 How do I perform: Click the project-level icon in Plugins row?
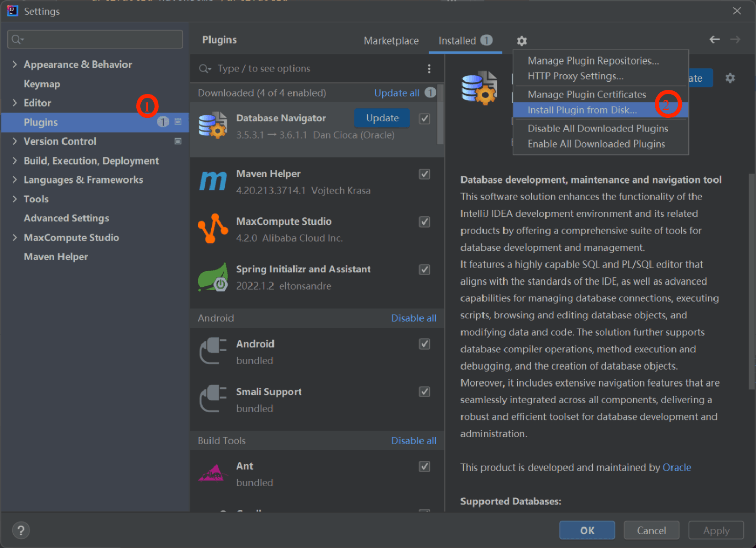(178, 122)
